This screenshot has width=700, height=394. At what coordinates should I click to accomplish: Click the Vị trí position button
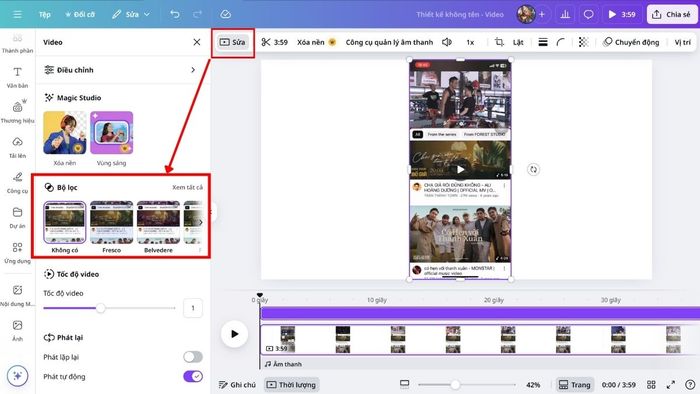(x=682, y=42)
